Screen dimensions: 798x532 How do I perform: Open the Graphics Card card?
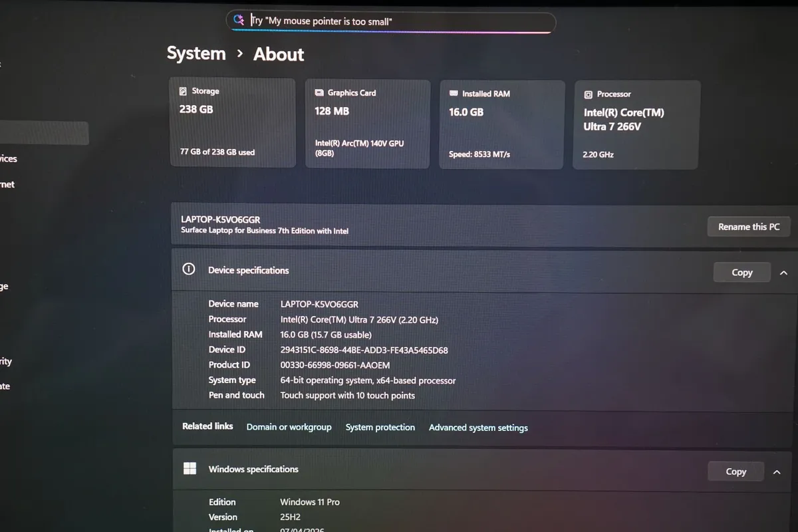[x=368, y=124]
